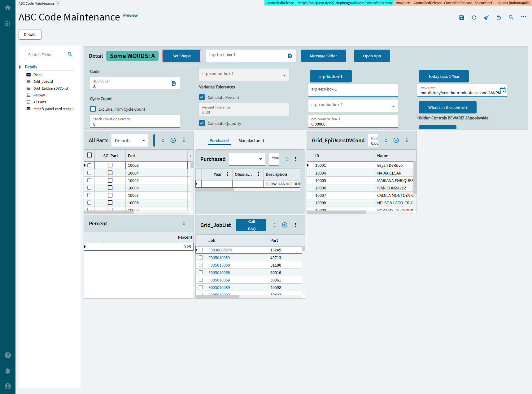The width and height of the screenshot is (532, 394).
Task: Click the Undo icon in the top toolbar
Action: point(499,18)
